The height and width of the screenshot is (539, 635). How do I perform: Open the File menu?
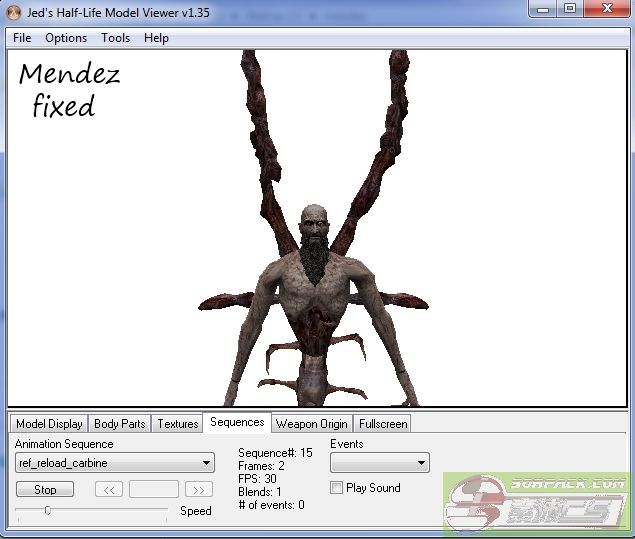pyautogui.click(x=22, y=38)
